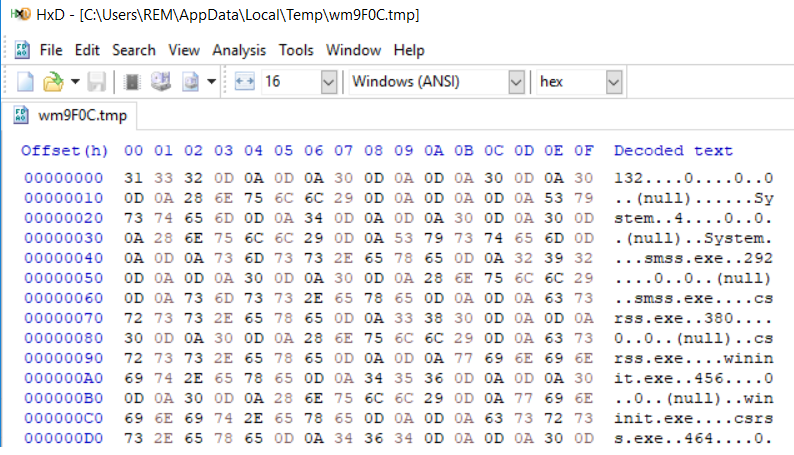Select offset row 00000070
This screenshot has width=794, height=455.
pos(64,318)
